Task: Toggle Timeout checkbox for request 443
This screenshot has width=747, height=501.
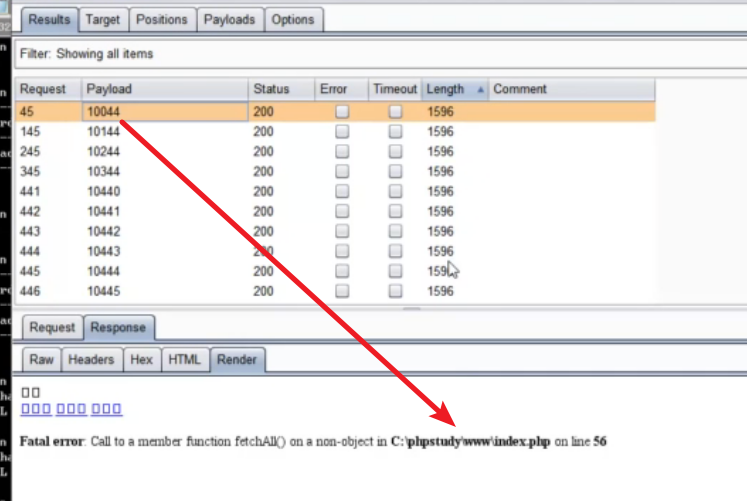Action: [x=395, y=231]
